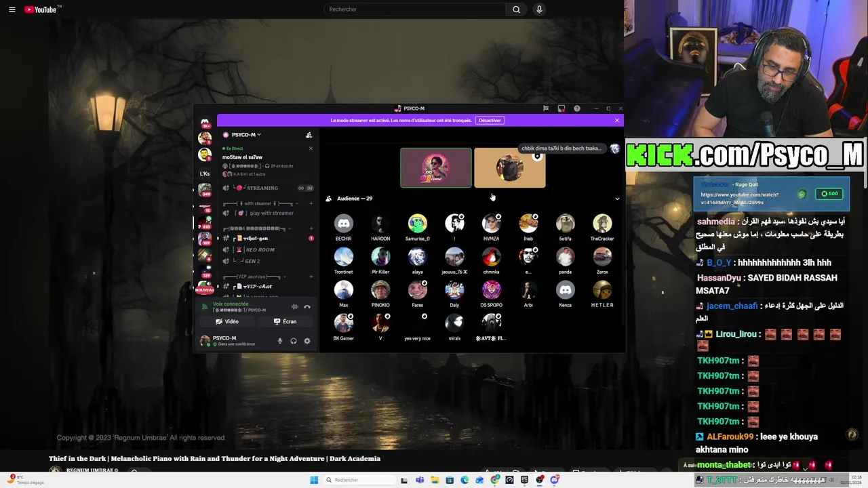This screenshot has height=488, width=868.
Task: Open the Discord inbox icon in titlebar
Action: (x=561, y=108)
